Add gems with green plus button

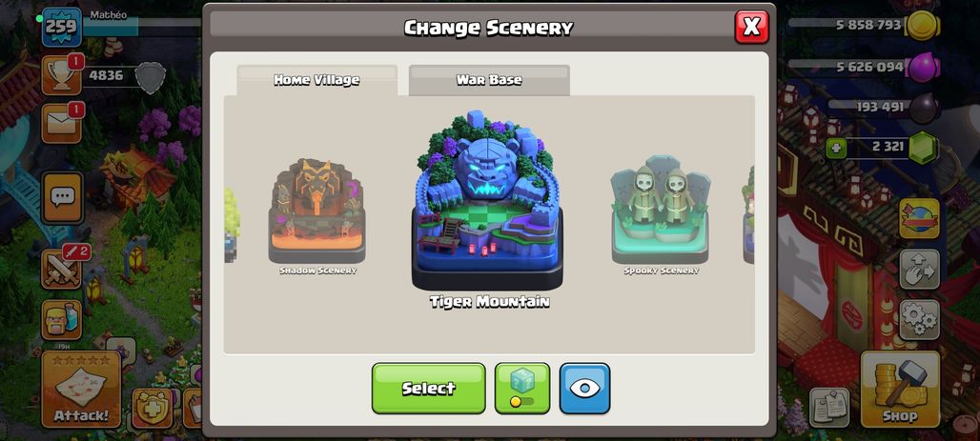(834, 149)
